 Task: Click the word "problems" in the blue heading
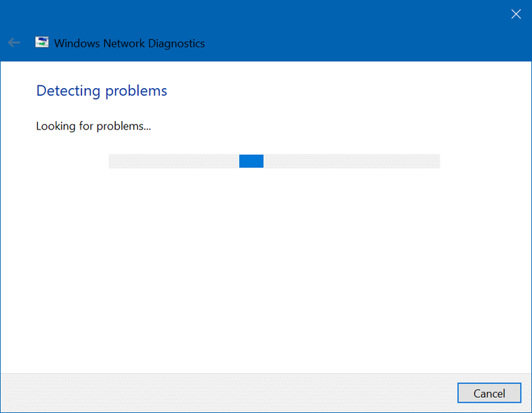pyautogui.click(x=136, y=90)
